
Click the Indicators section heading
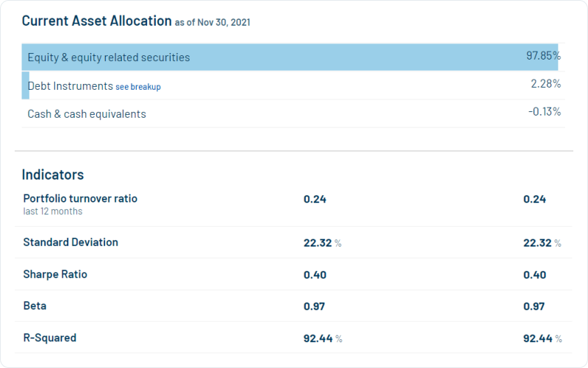(x=53, y=175)
